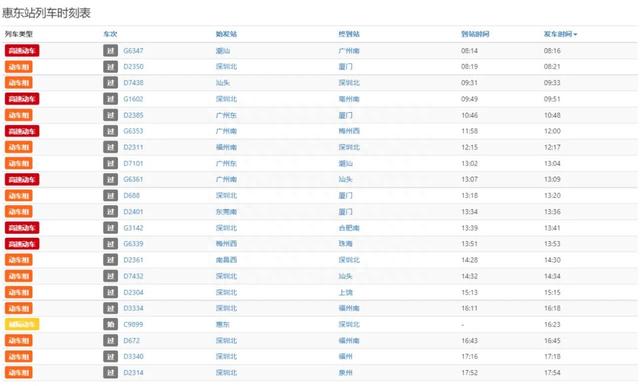Click the red 高速动车 tag in the G3142 row
The height and width of the screenshot is (386, 640).
(22, 228)
